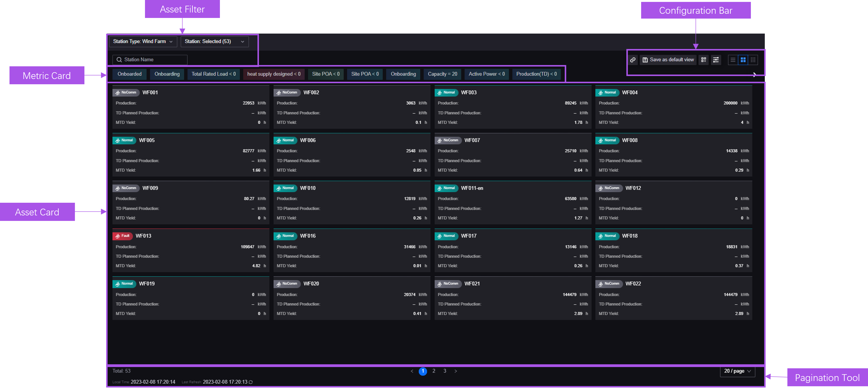This screenshot has height=389, width=868.
Task: Go to next page with right arrow
Action: click(456, 371)
